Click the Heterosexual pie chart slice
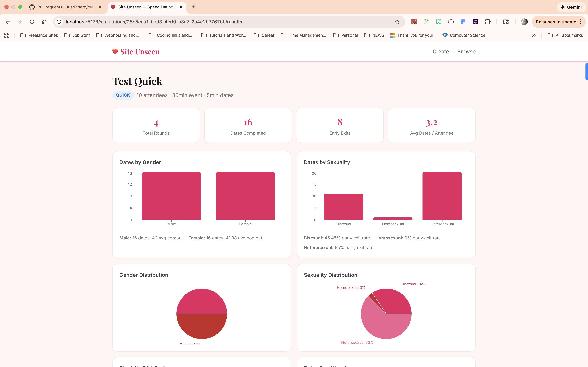Image resolution: width=588 pixels, height=367 pixels. 381,323
